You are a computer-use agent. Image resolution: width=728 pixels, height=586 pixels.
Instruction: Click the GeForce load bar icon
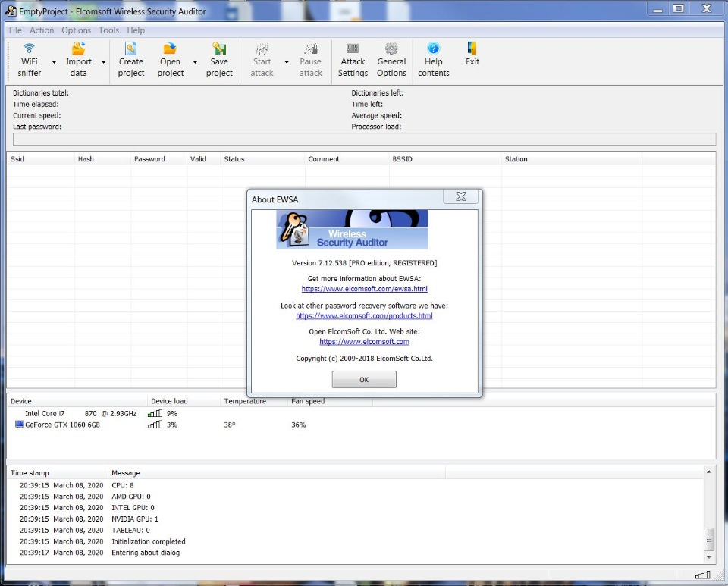point(155,425)
